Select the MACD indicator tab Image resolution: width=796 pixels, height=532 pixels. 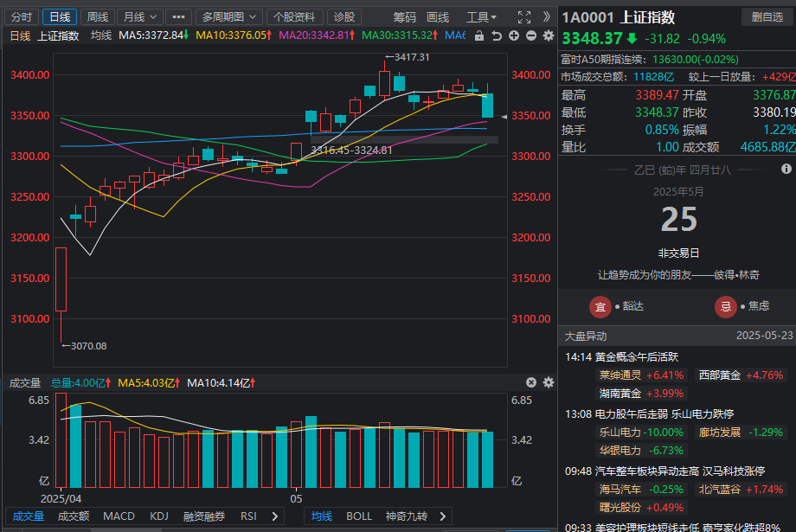[119, 516]
